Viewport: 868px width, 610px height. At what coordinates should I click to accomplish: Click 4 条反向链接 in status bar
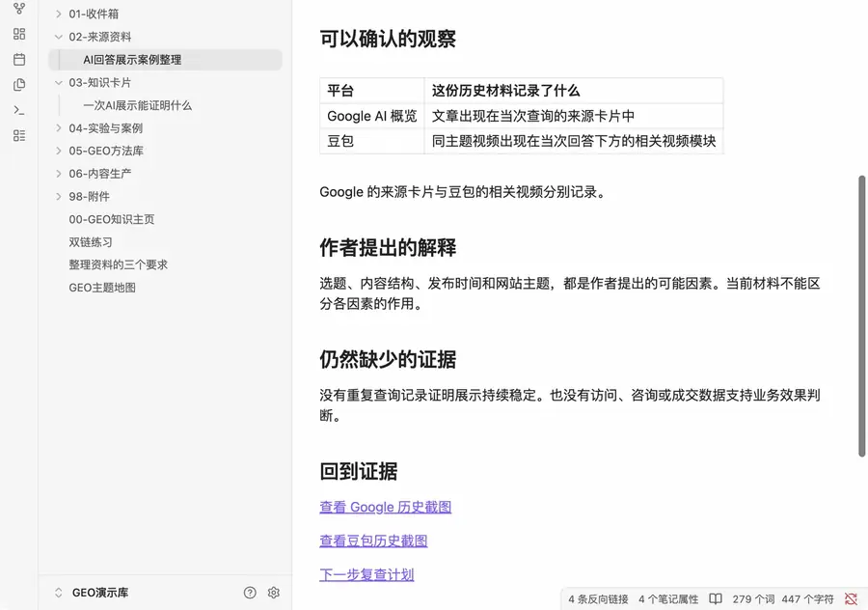point(598,599)
